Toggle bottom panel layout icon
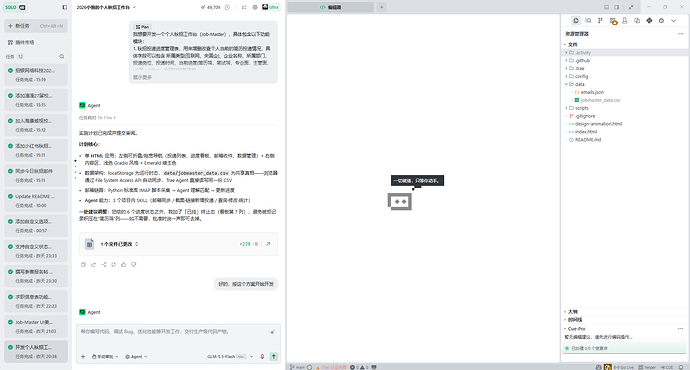This screenshot has height=370, width=690. click(x=606, y=7)
